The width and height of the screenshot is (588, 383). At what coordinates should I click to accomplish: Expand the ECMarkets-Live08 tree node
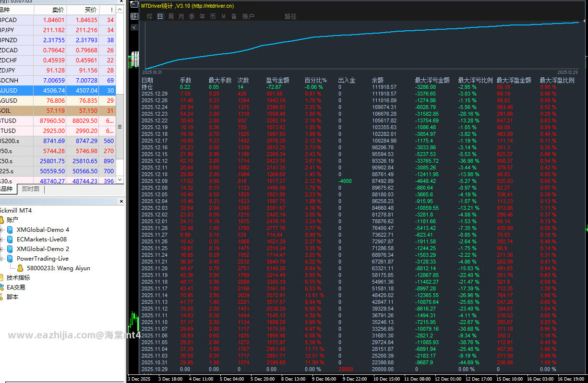[x=1, y=239]
